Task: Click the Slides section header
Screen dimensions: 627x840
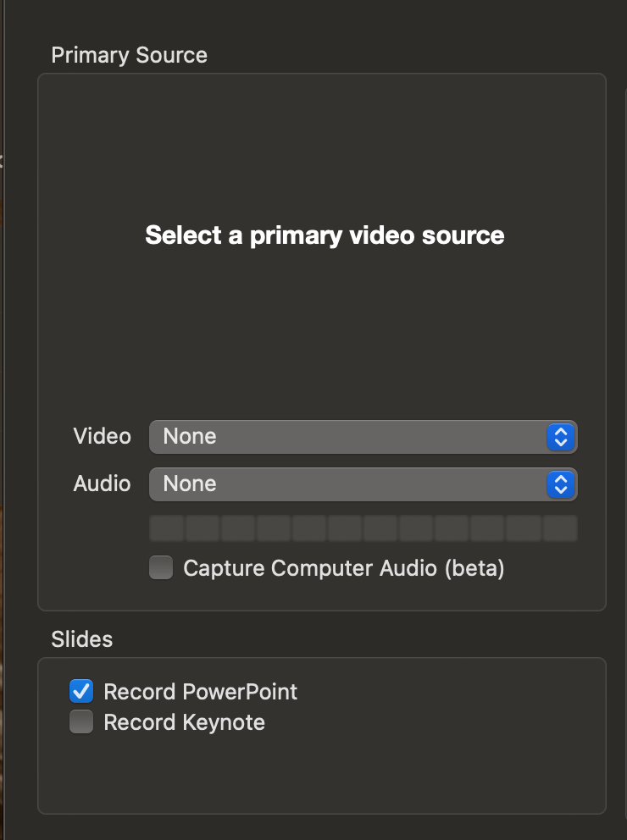Action: [82, 639]
